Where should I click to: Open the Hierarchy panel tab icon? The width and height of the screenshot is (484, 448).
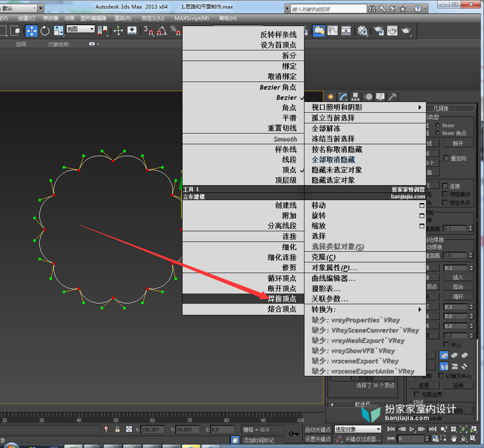tap(356, 97)
